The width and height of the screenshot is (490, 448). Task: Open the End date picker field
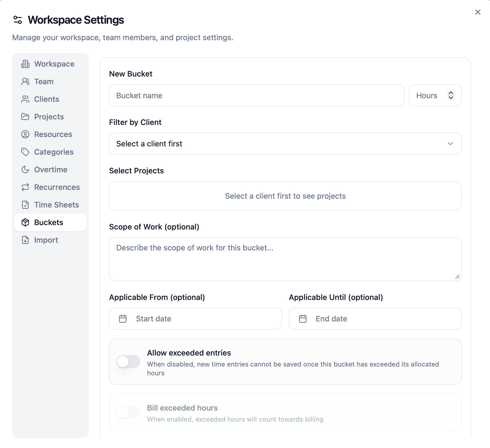(375, 319)
